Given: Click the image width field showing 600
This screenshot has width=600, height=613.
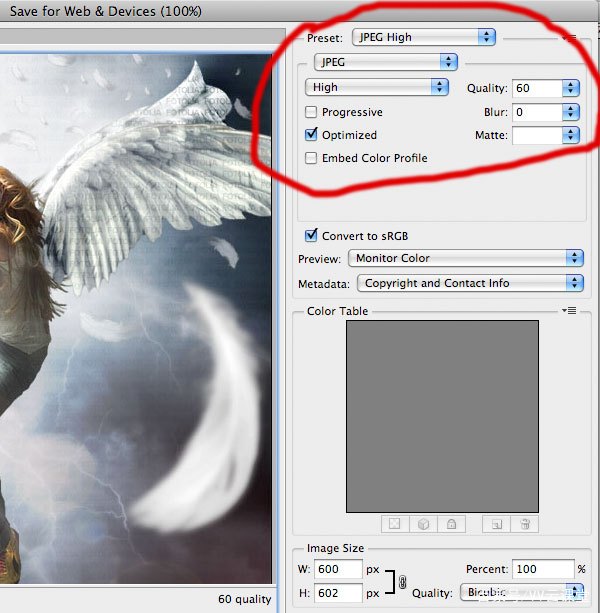Looking at the screenshot, I should [x=338, y=569].
